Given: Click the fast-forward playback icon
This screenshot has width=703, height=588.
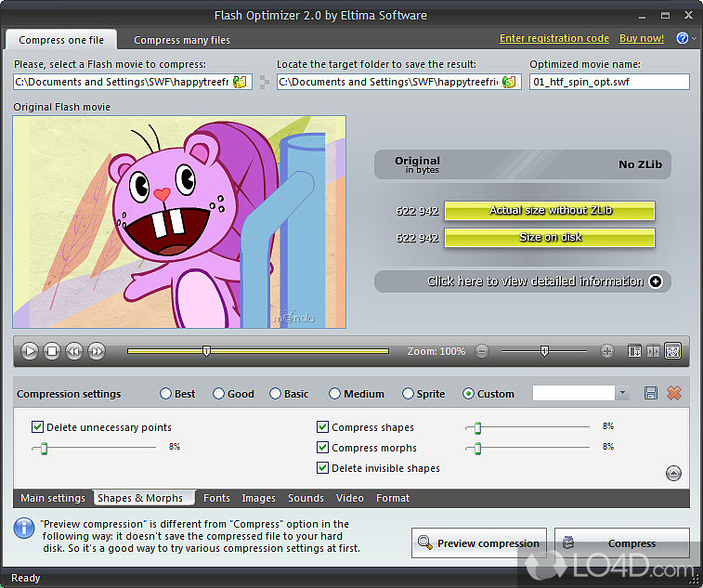Looking at the screenshot, I should pyautogui.click(x=97, y=351).
